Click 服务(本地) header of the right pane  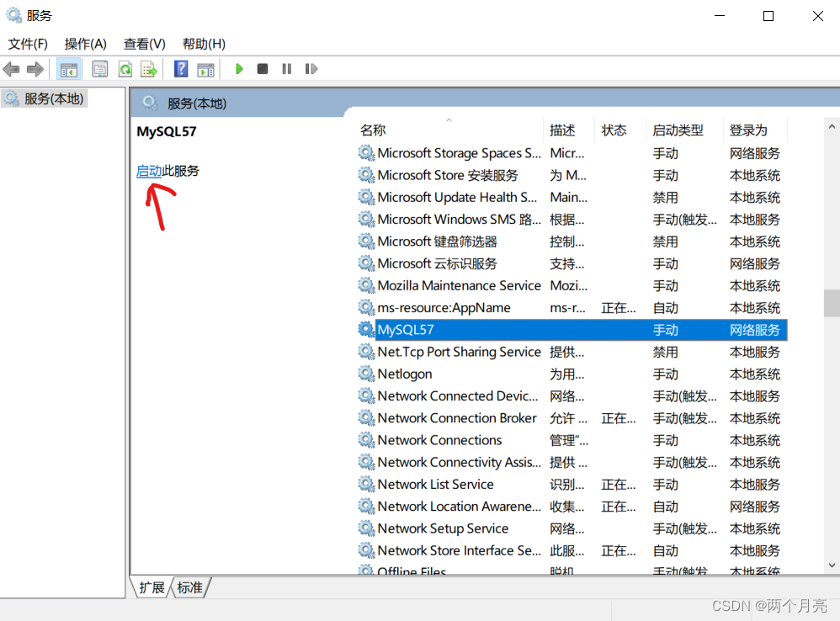197,103
